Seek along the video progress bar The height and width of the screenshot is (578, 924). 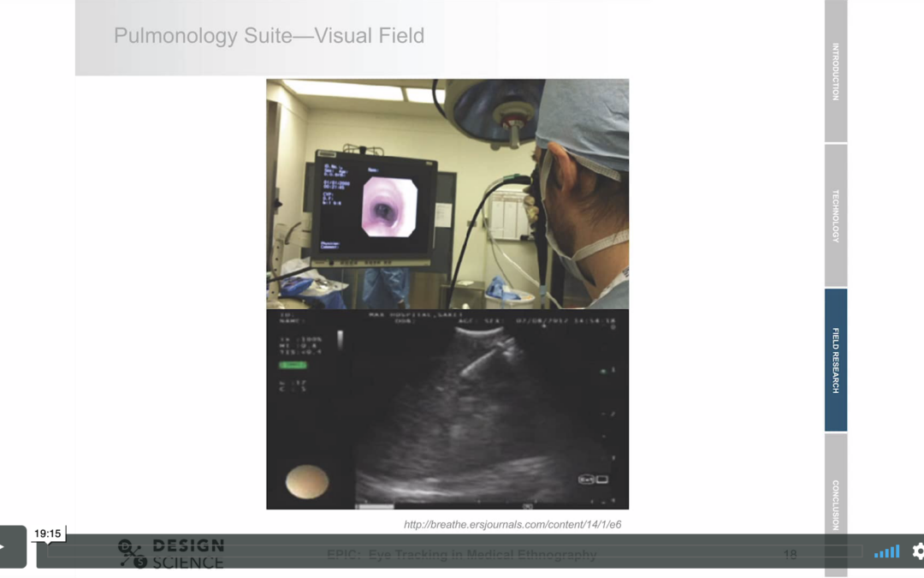click(x=453, y=552)
